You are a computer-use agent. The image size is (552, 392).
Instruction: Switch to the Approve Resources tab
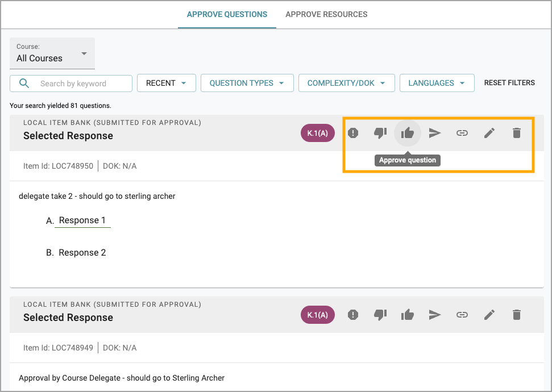pos(326,14)
